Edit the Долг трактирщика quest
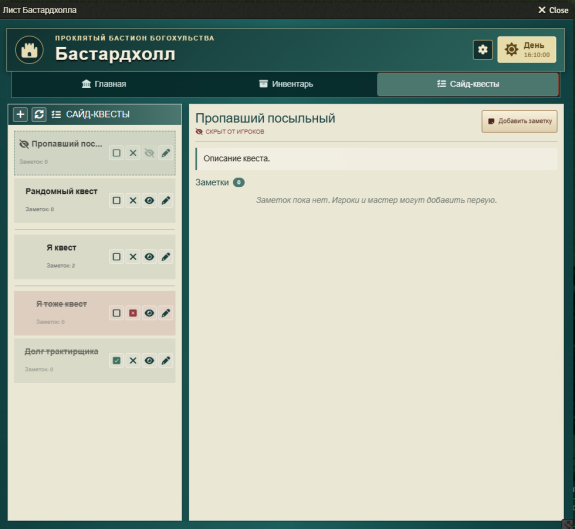 point(166,360)
